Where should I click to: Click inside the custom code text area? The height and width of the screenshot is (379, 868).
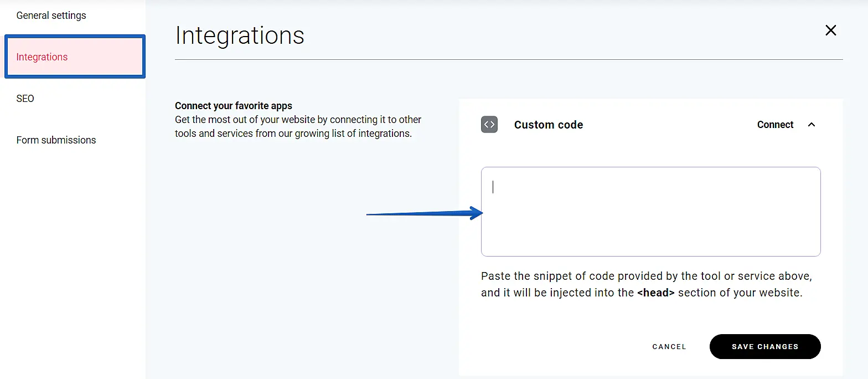tap(650, 222)
